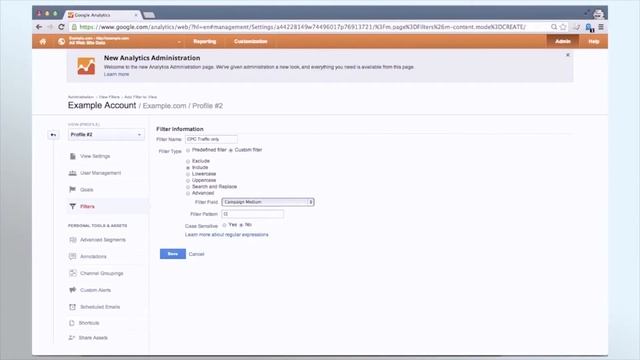This screenshot has width=640, height=360.
Task: Click the Annotations icon
Action: (x=73, y=256)
